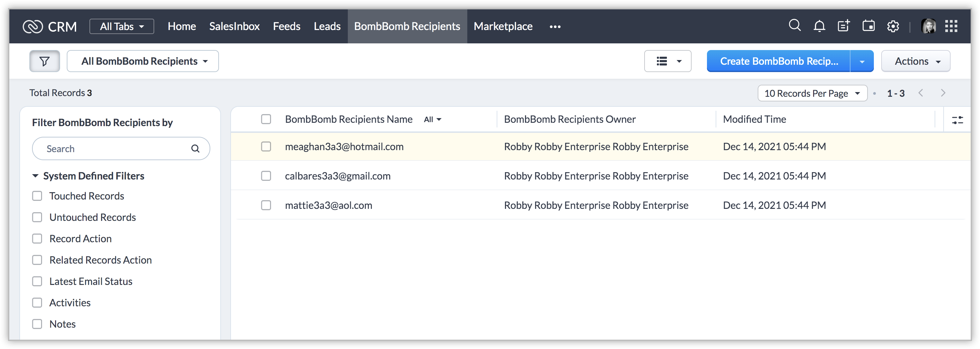Expand the view type dropdown arrow
980x349 pixels.
pos(679,61)
